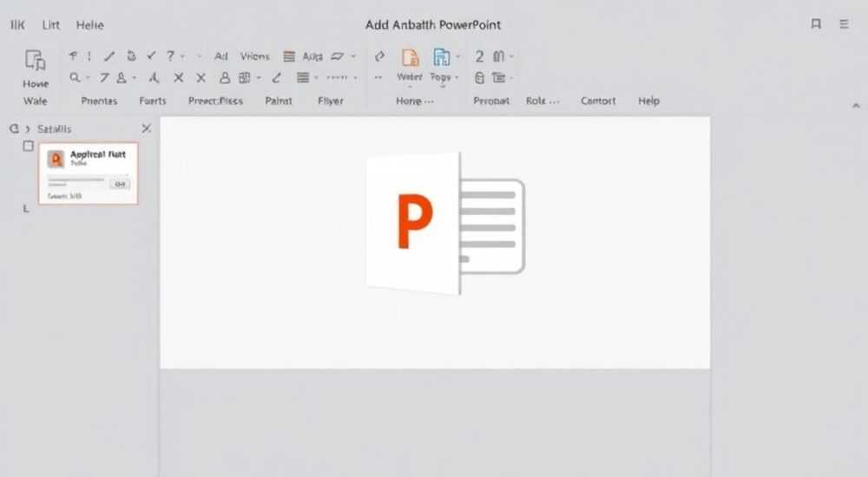Click the lined list icon beside Vriens

[x=288, y=56]
